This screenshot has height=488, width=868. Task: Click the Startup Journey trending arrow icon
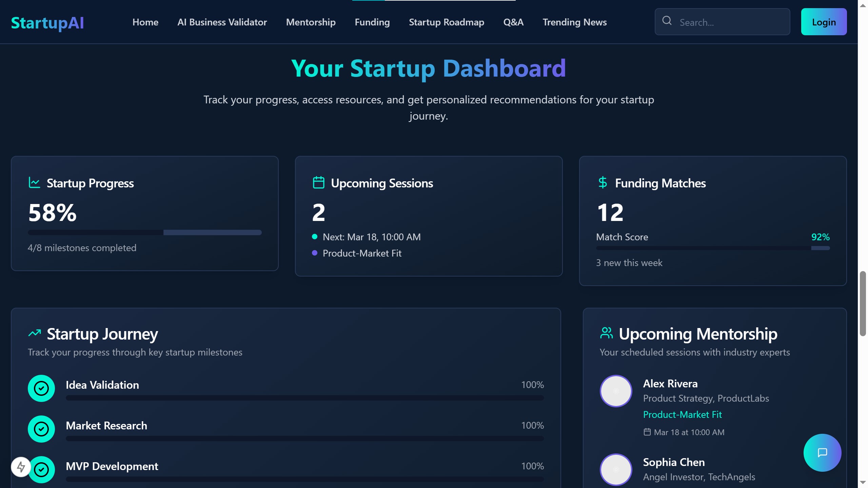34,333
